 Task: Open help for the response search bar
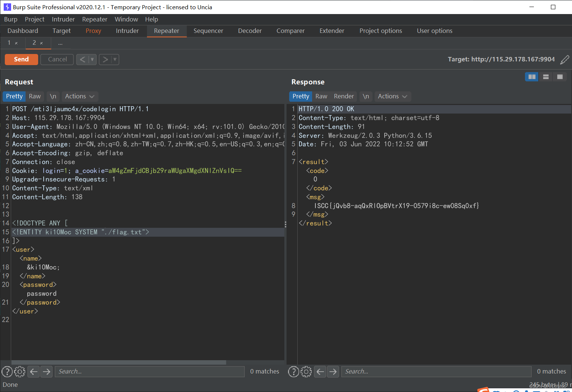[294, 371]
